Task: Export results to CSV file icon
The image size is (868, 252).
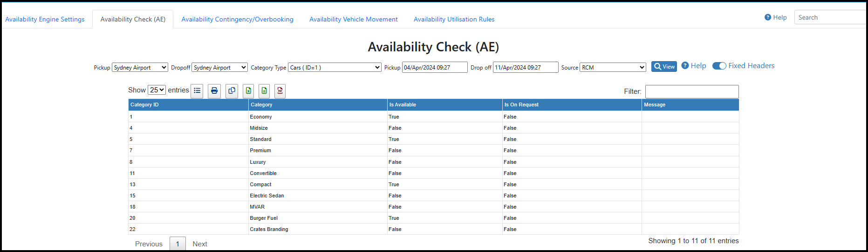Action: pos(264,91)
